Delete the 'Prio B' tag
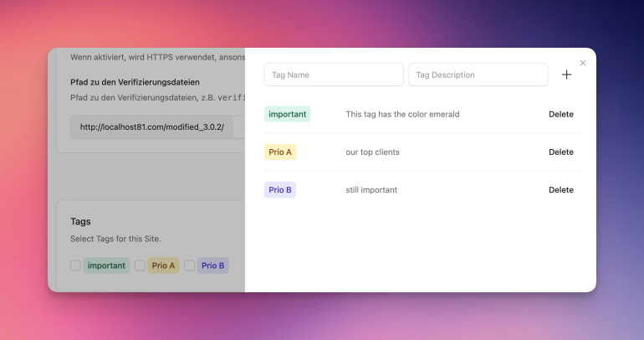The image size is (644, 340). (x=561, y=190)
